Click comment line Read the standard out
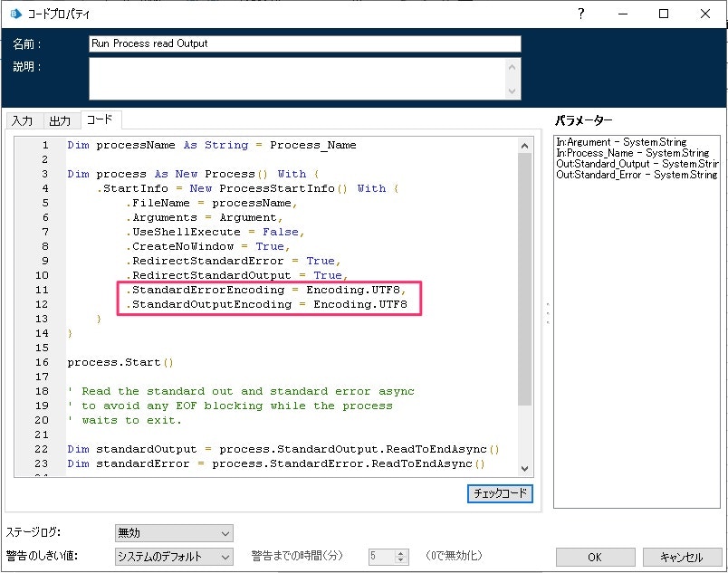Screen dimensions: 728x573 click(x=241, y=391)
